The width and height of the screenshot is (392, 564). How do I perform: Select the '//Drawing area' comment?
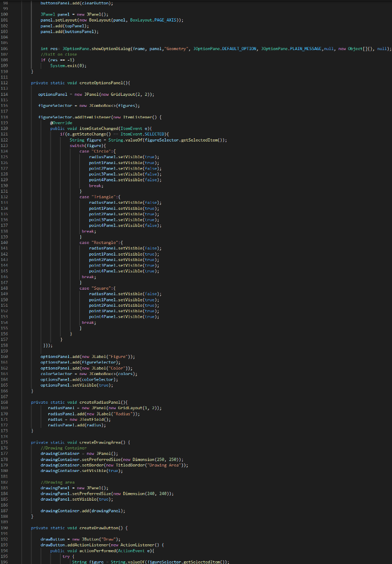coord(58,482)
